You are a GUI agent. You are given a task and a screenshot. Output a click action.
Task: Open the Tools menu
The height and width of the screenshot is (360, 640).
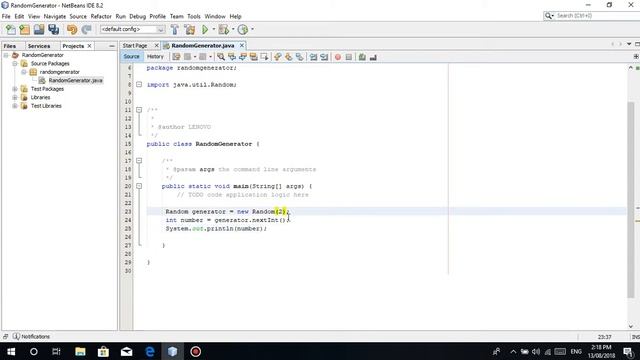coord(194,16)
